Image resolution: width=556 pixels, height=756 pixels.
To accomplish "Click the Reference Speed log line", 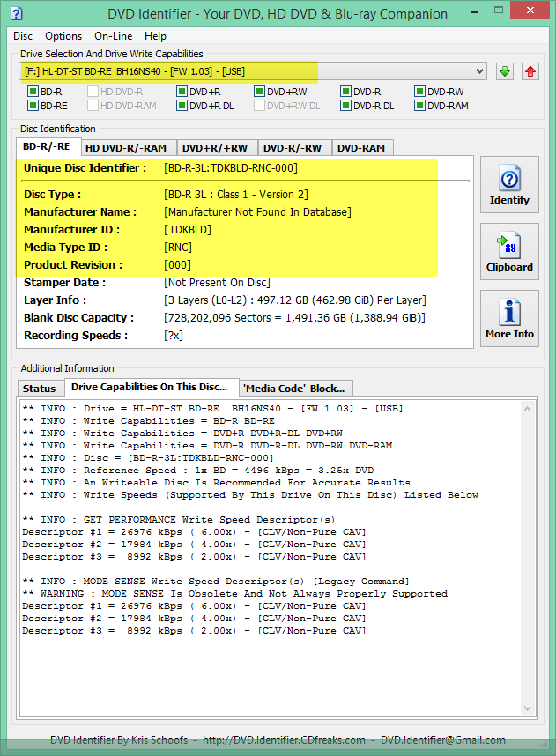I will pos(198,471).
